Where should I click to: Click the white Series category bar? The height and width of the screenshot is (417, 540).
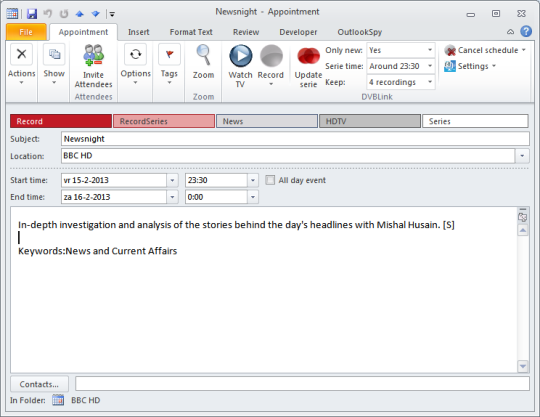tap(475, 121)
